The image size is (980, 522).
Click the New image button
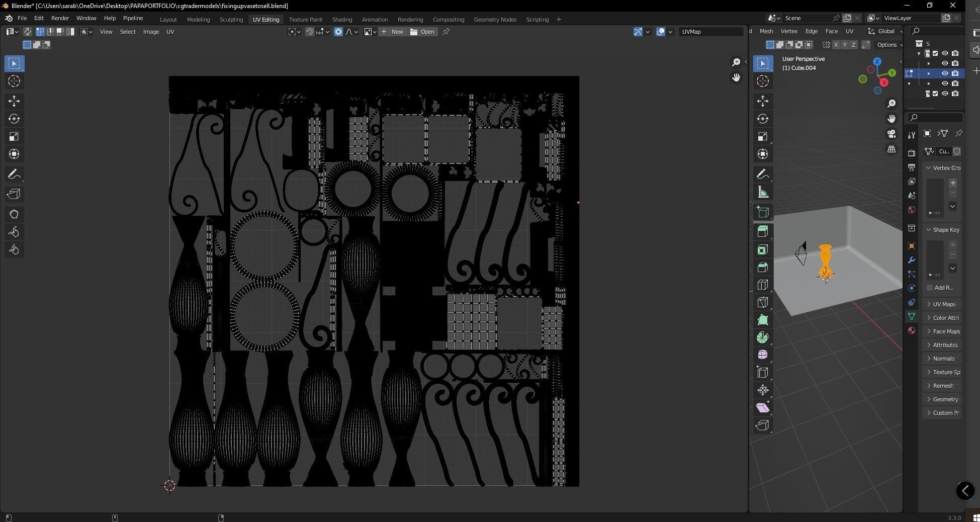point(392,32)
